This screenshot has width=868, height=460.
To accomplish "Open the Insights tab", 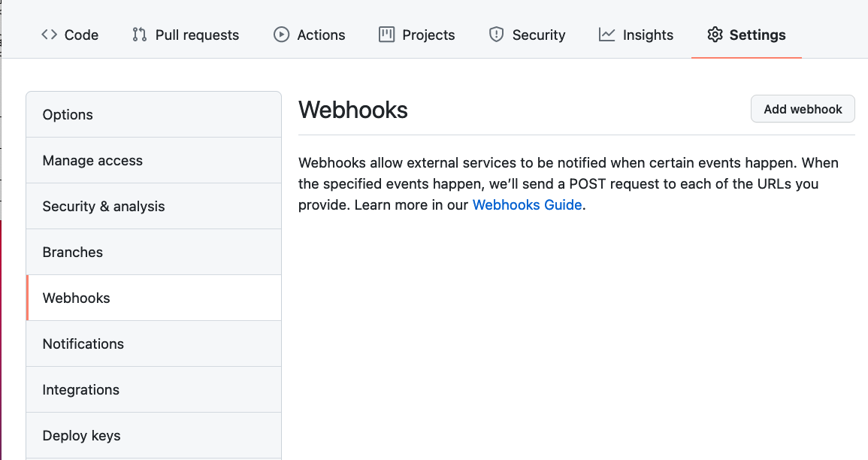I will point(636,35).
